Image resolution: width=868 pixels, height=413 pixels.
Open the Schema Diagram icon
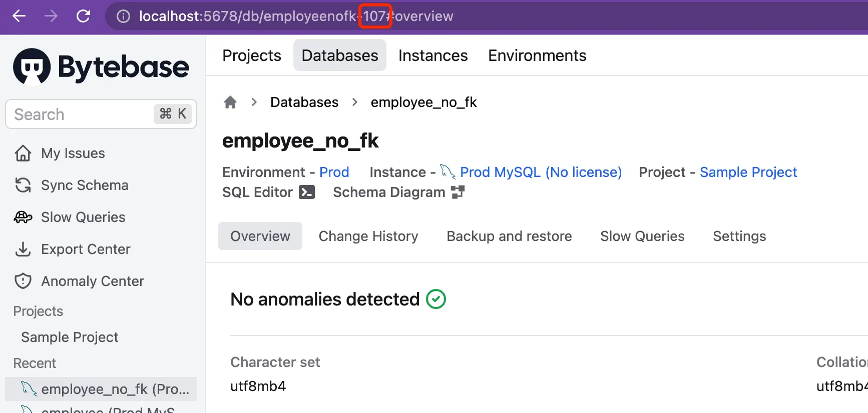(x=458, y=192)
